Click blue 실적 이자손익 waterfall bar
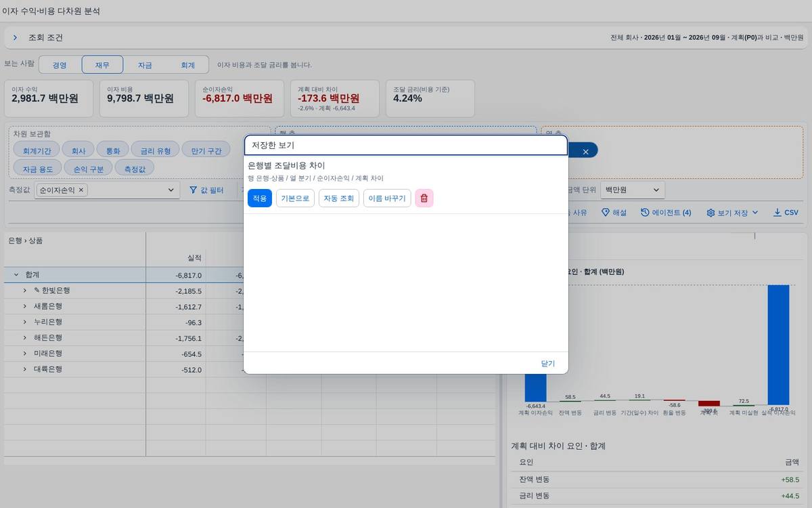 (778, 345)
